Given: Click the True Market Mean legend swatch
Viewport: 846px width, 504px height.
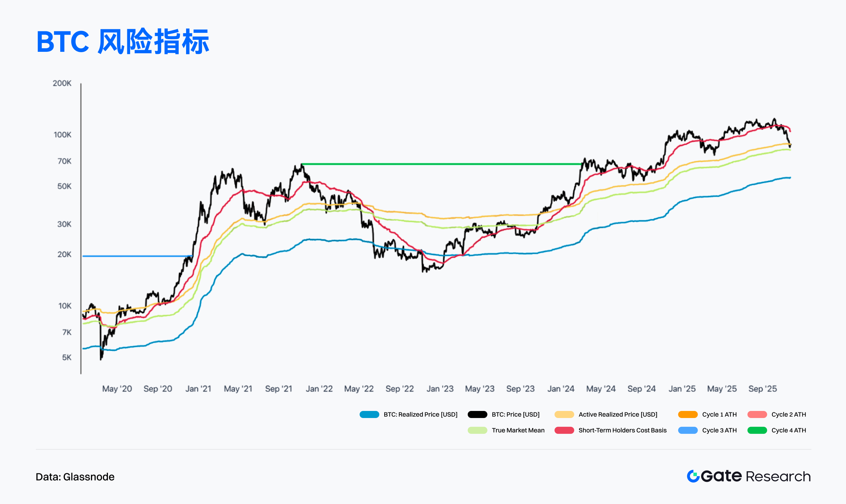Looking at the screenshot, I should [x=477, y=430].
